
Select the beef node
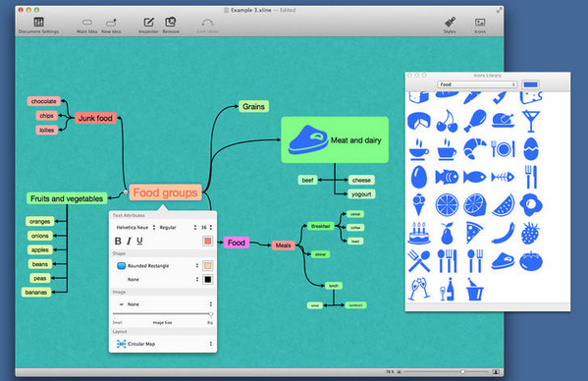pos(307,180)
